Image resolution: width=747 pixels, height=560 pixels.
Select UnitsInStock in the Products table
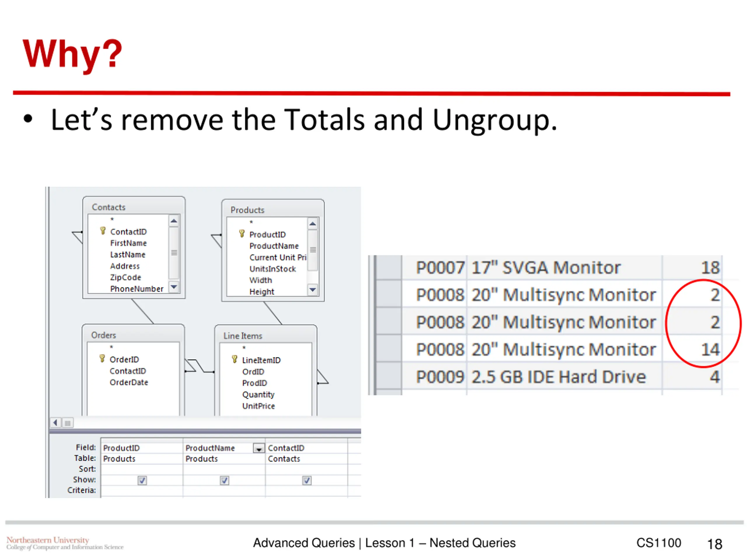tap(273, 269)
